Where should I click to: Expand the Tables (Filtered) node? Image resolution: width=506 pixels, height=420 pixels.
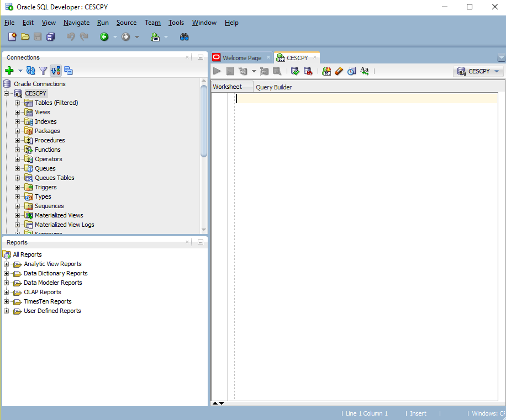pos(18,103)
